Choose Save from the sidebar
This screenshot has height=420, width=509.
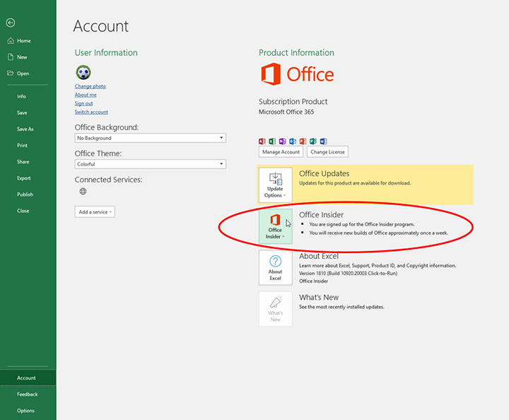pyautogui.click(x=28, y=112)
